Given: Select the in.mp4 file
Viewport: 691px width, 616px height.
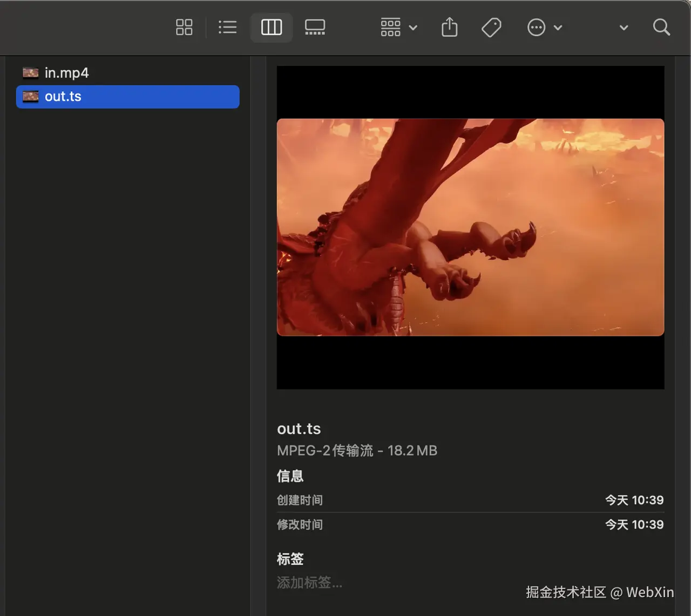Looking at the screenshot, I should (x=128, y=72).
